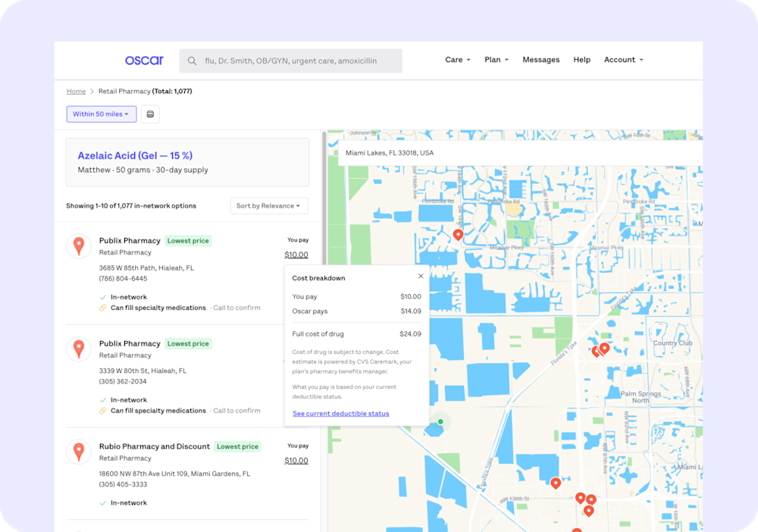Click pin icon for Rubio Pharmacy and Discount
The width and height of the screenshot is (758, 532).
[x=79, y=452]
